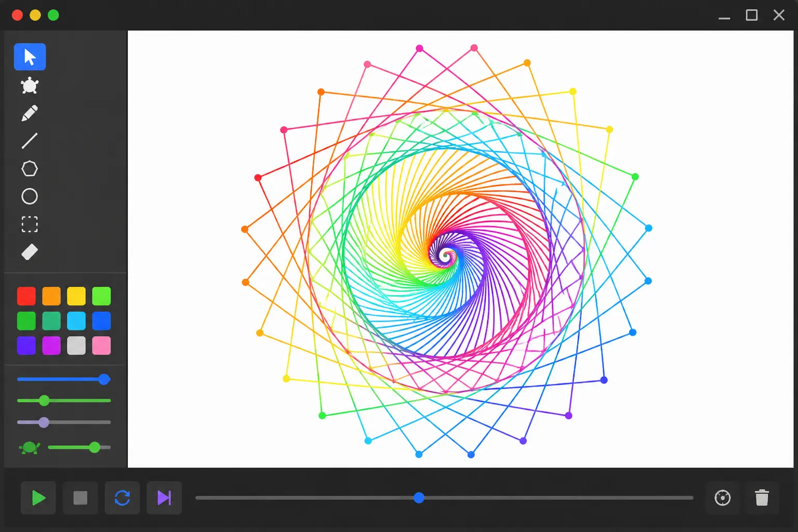Clear the canvas with the trash icon
This screenshot has height=532, width=798.
(762, 498)
